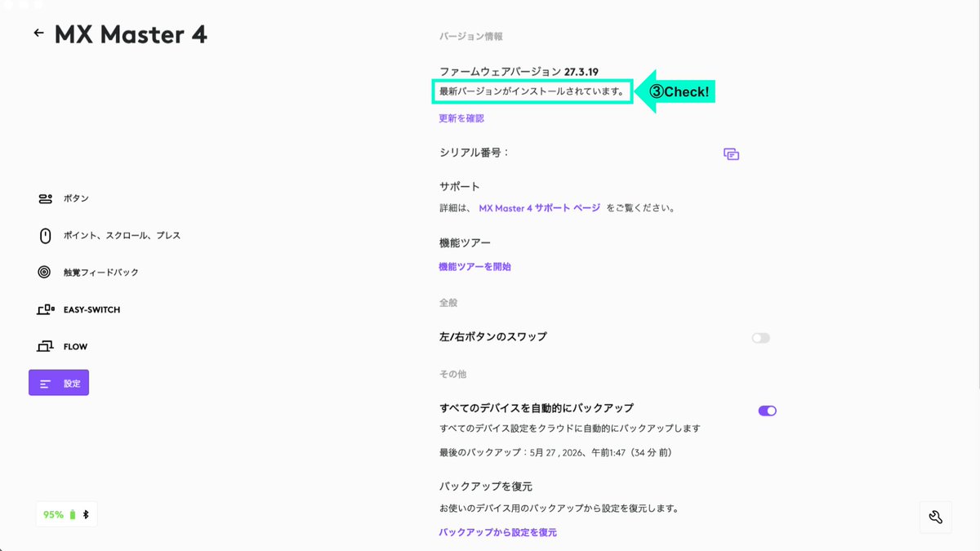Screen dimensions: 980x551
Task: Click the mouse icon for ポイント、スクロール、プレス
Action: pos(45,235)
